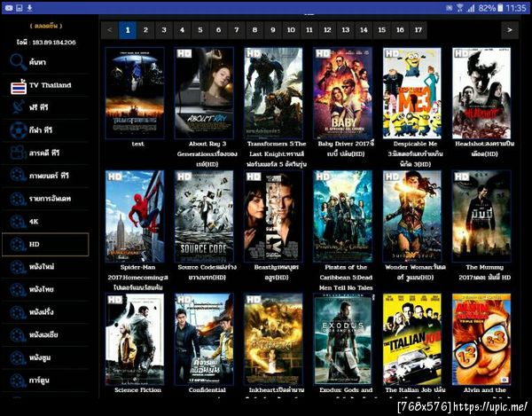Screen dimensions: 532x416
Task: Open the soccer ball sports TV icon
Action: click(x=18, y=130)
